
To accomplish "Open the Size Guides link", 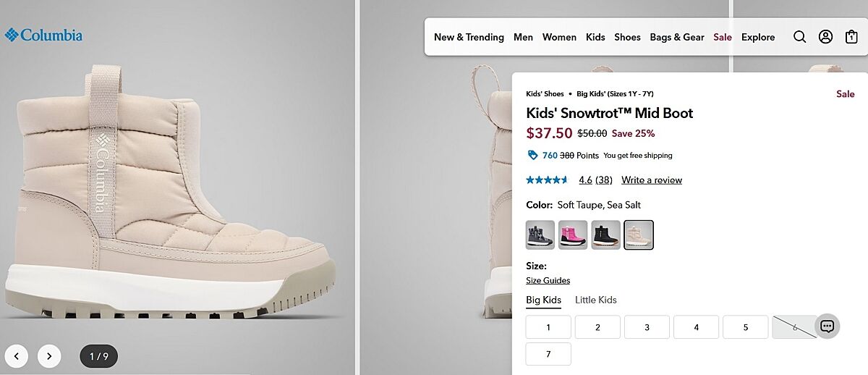I will [548, 280].
